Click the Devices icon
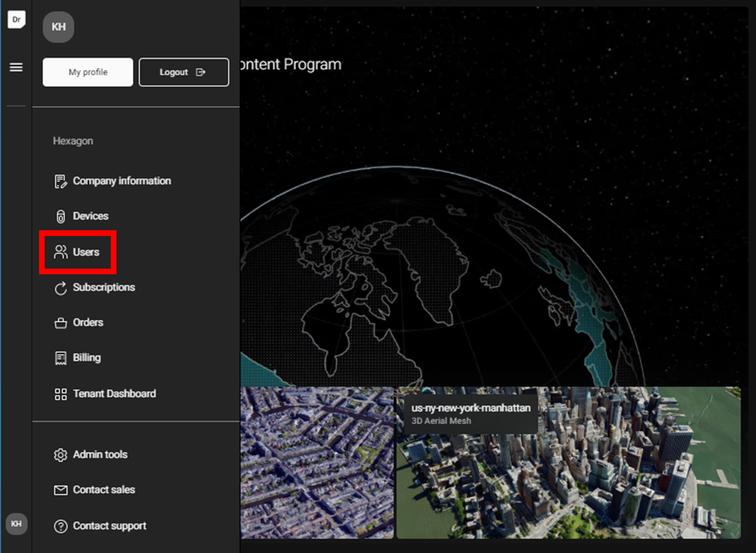This screenshot has width=756, height=553. click(60, 216)
